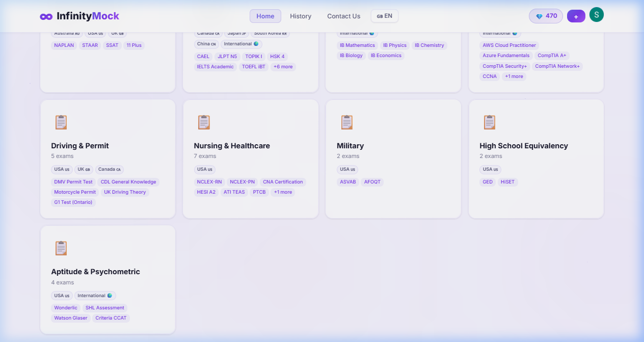Select the AWS Cloud Practitioner tag
Image resolution: width=644 pixels, height=342 pixels.
click(509, 45)
